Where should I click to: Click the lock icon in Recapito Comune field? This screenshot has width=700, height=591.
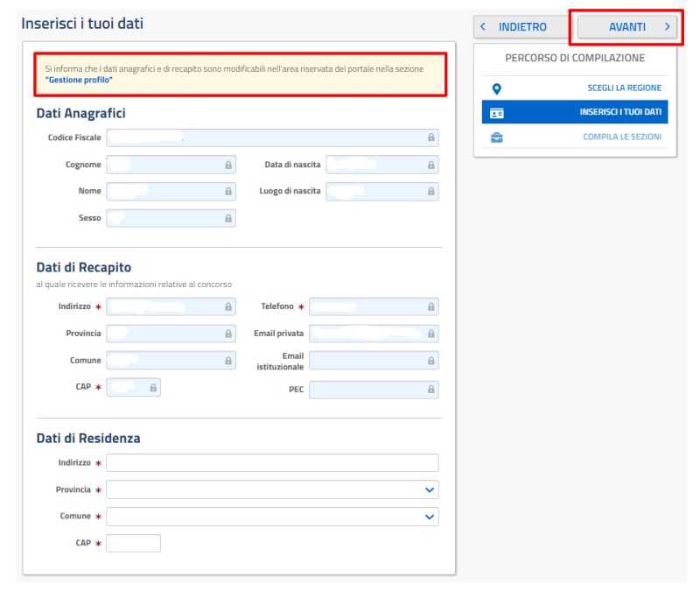coord(228,361)
